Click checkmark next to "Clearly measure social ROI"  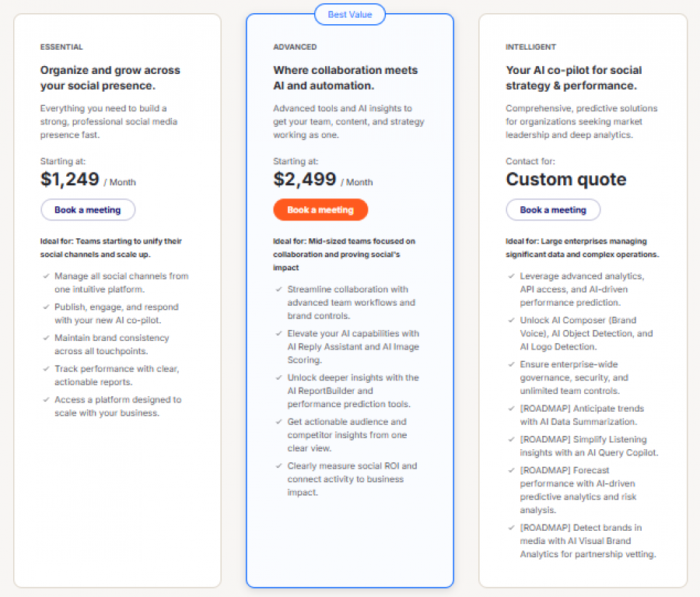click(x=277, y=466)
